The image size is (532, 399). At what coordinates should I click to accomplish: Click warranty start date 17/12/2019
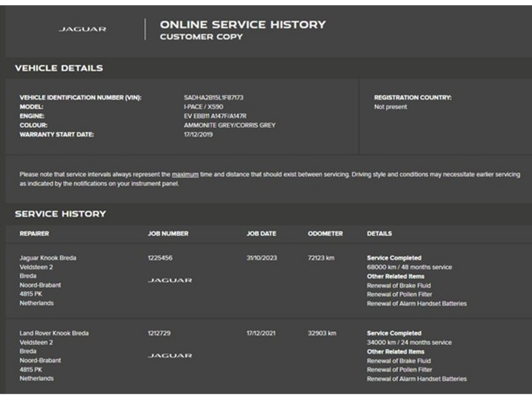198,135
